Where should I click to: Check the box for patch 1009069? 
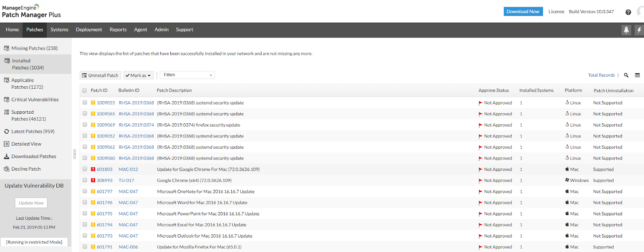click(85, 125)
